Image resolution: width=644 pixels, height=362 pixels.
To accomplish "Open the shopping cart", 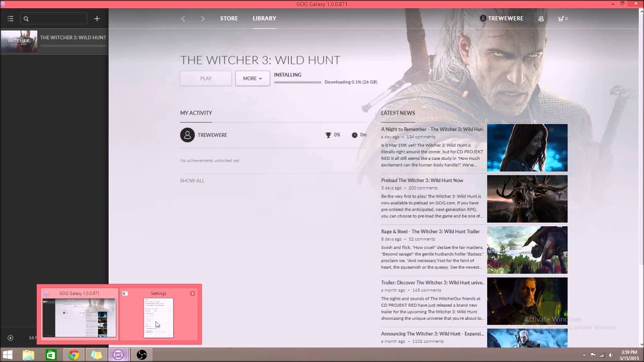I will point(562,19).
